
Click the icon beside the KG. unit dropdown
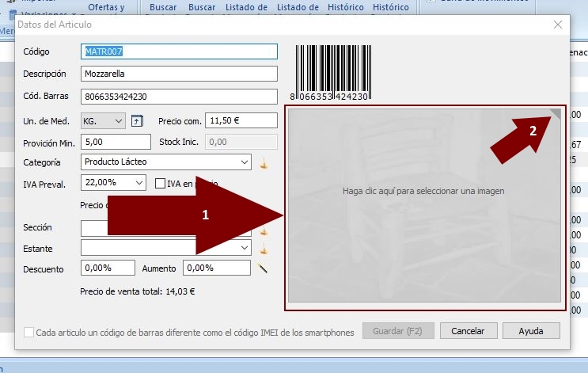137,121
